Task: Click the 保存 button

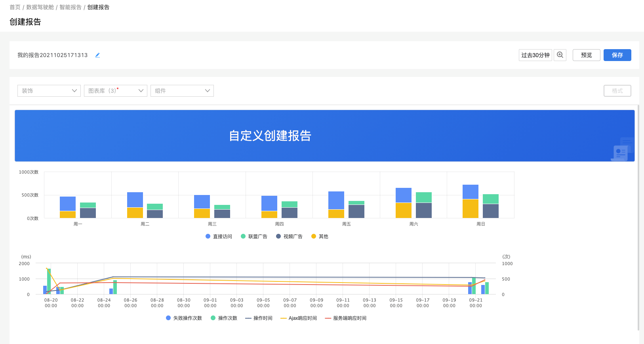Action: point(617,55)
